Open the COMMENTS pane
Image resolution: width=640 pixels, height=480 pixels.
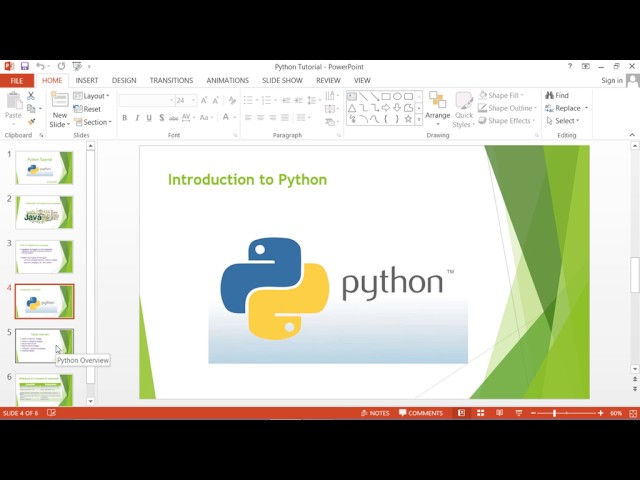(421, 413)
